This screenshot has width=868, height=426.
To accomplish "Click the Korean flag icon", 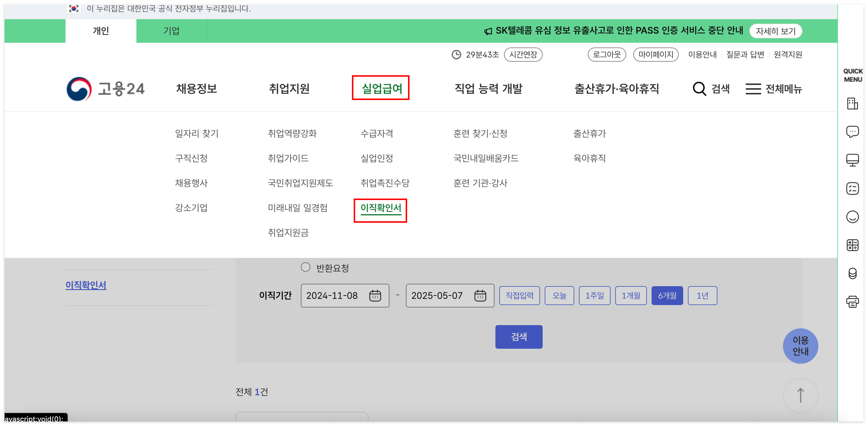I will click(74, 9).
